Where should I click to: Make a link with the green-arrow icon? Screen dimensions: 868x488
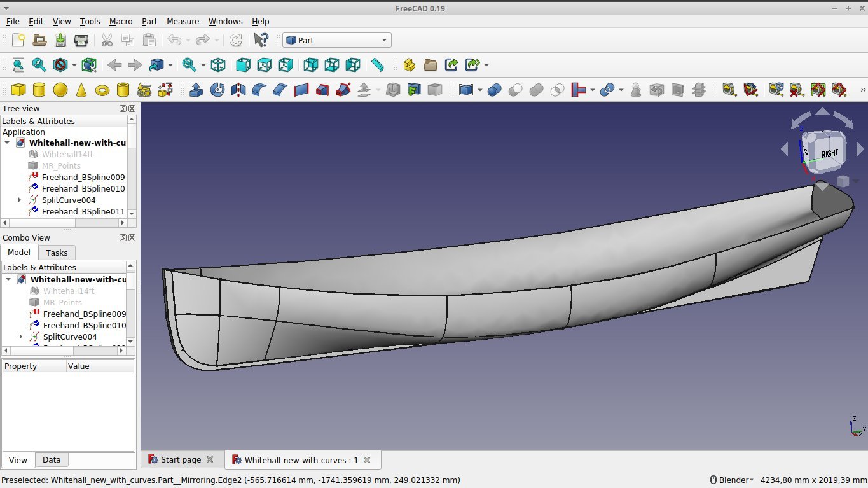click(451, 65)
